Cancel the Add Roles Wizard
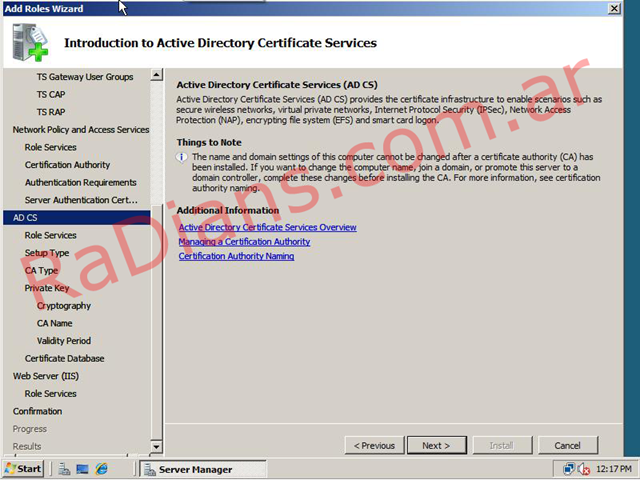This screenshot has width=640, height=480. (x=567, y=445)
